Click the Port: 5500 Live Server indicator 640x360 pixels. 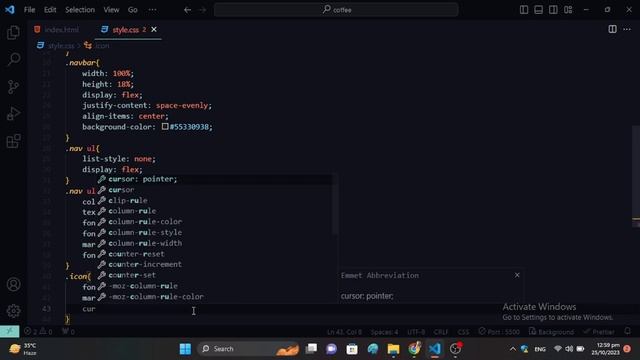pos(499,331)
